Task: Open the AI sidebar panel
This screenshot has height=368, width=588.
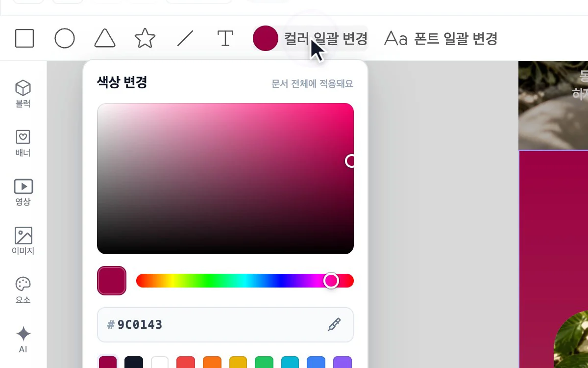Action: coord(23,340)
